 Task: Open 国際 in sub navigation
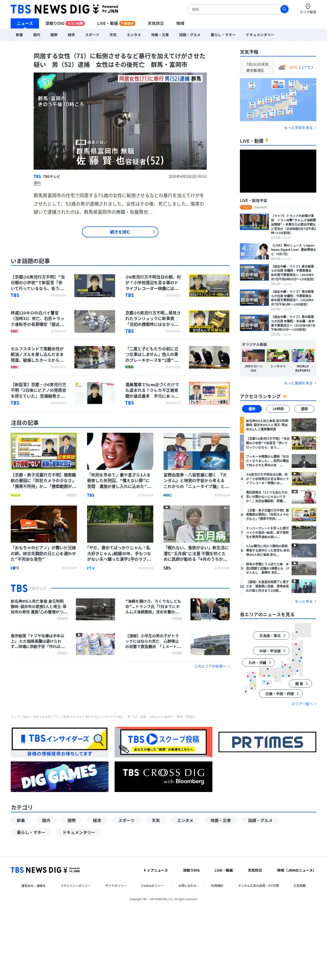(54, 35)
